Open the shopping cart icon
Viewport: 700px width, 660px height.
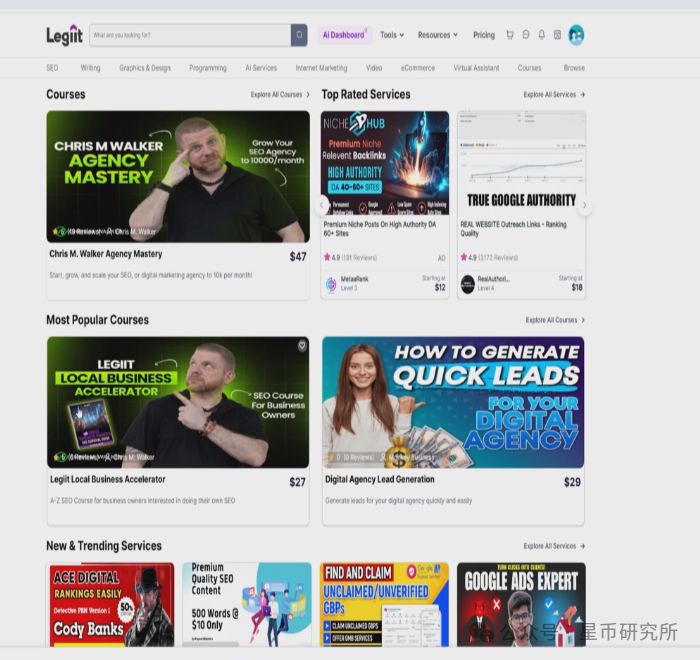pyautogui.click(x=510, y=35)
